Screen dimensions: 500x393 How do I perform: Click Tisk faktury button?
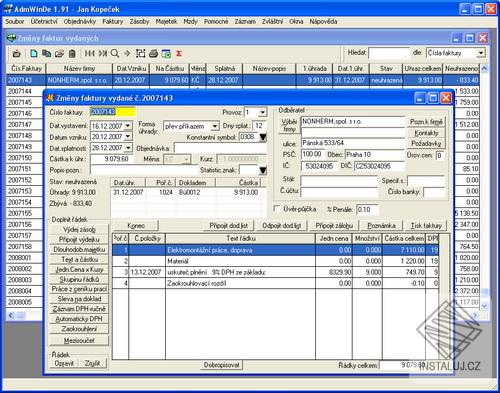pos(426,226)
